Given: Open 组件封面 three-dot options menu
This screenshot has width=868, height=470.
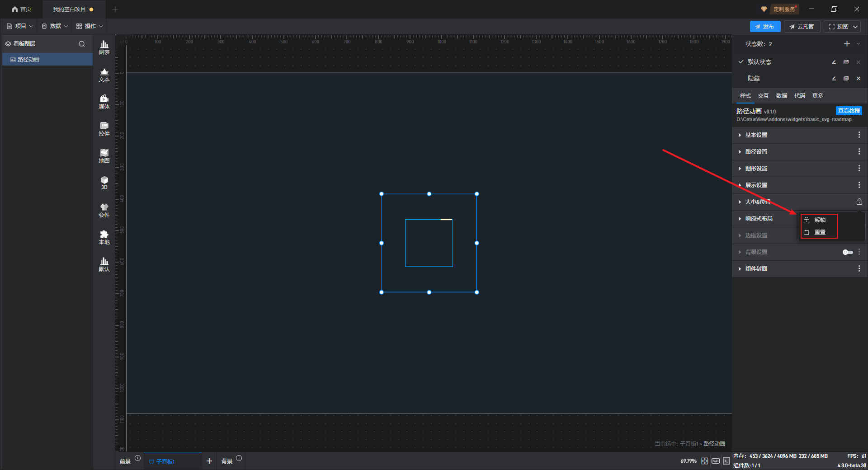Looking at the screenshot, I should pos(859,269).
